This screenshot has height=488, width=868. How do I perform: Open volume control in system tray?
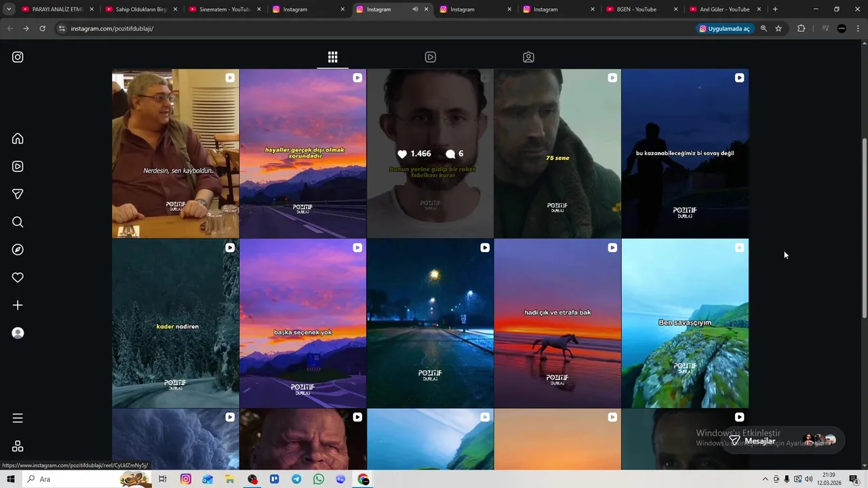pyautogui.click(x=808, y=479)
